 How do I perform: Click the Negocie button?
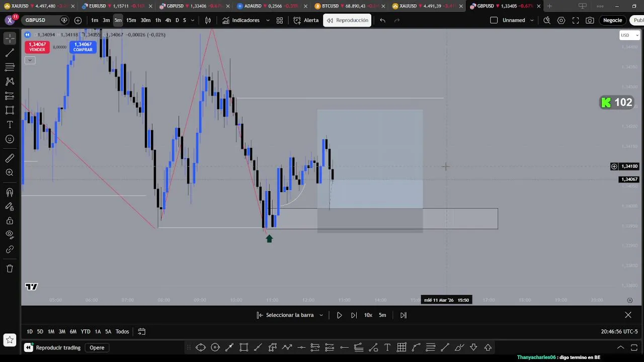[x=612, y=20]
